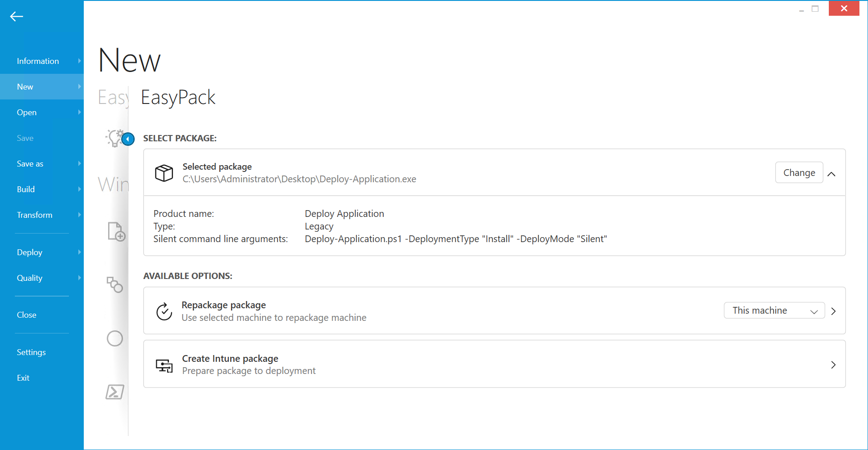Viewport: 868px width, 450px height.
Task: Click the Repackage package circular-arrow icon
Action: (164, 310)
